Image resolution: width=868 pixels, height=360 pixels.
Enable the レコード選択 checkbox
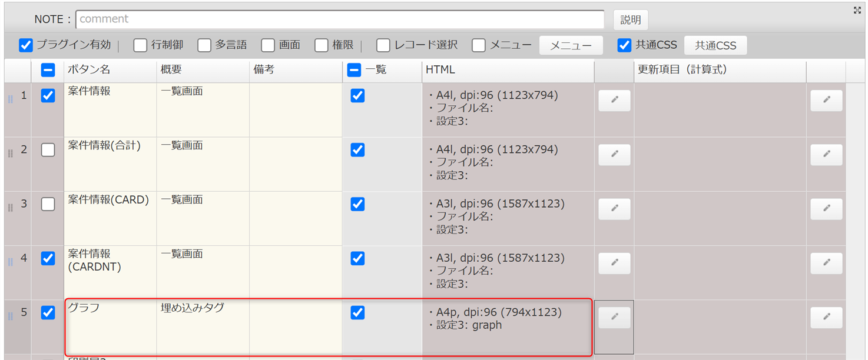383,45
